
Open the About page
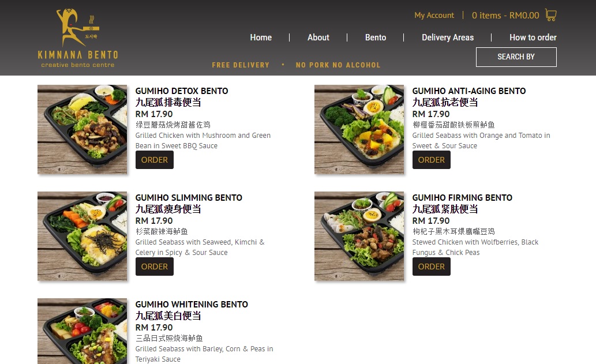(x=318, y=37)
